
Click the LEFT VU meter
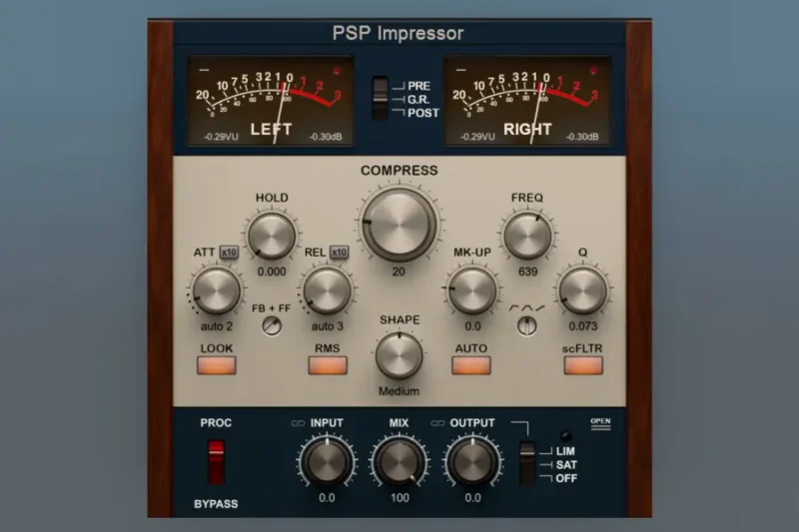pos(271,101)
